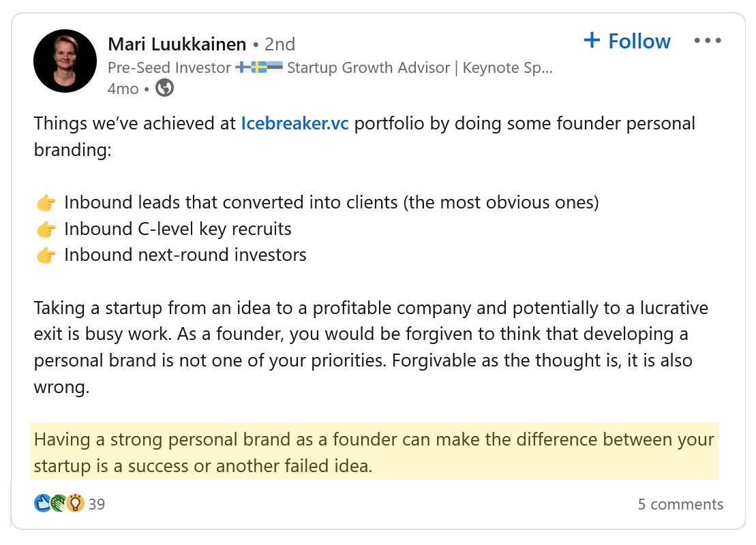756x545 pixels.
Task: Click the 2nd connection degree label
Action: click(x=279, y=44)
